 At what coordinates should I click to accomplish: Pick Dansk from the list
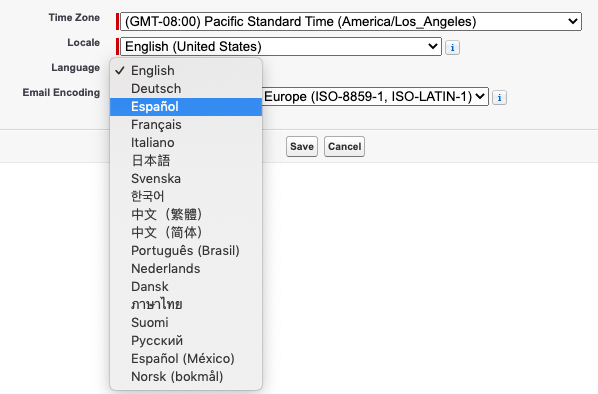click(186, 286)
